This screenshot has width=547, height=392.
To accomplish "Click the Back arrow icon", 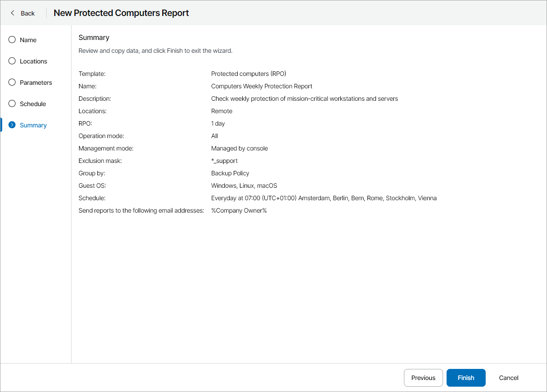I will tap(12, 13).
